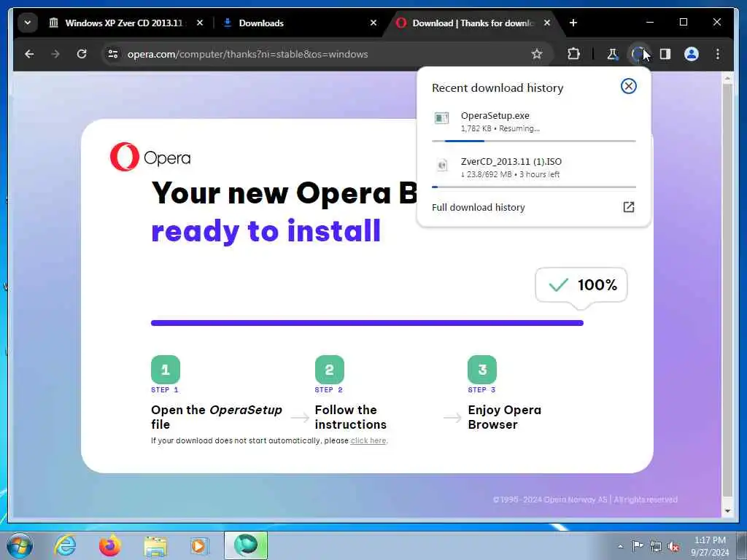This screenshot has height=560, width=747.
Task: Click 'Follow the instructions' text
Action: (351, 416)
